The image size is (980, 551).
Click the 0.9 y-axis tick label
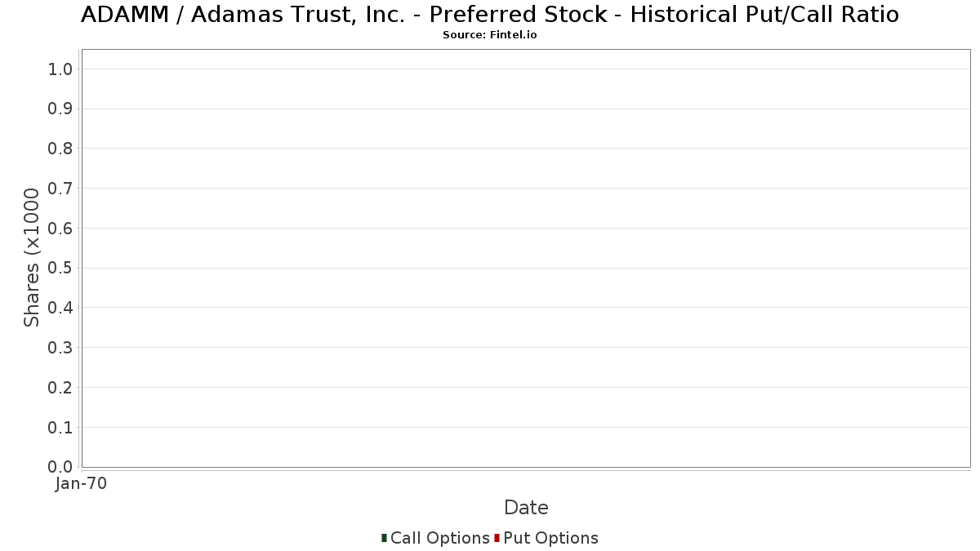tap(60, 109)
